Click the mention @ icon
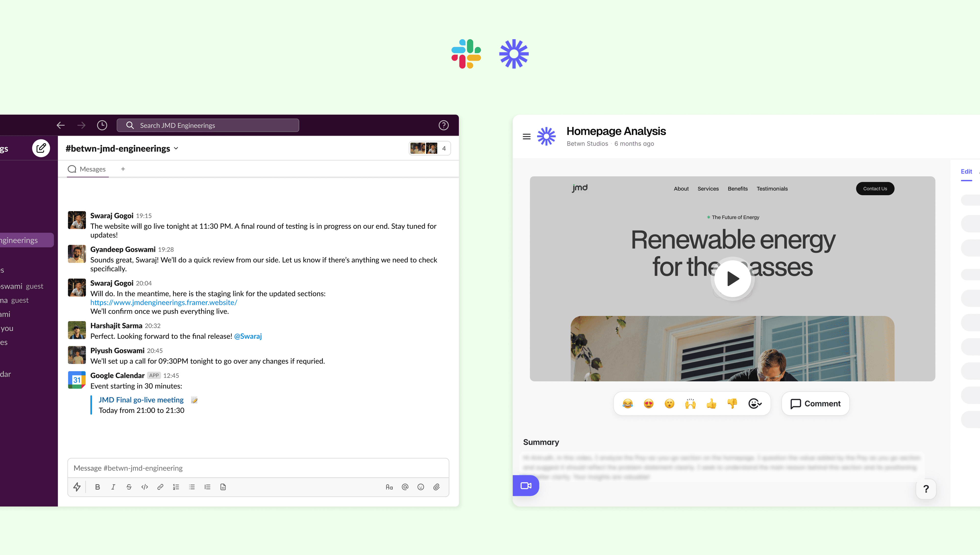The height and width of the screenshot is (555, 980). 405,487
